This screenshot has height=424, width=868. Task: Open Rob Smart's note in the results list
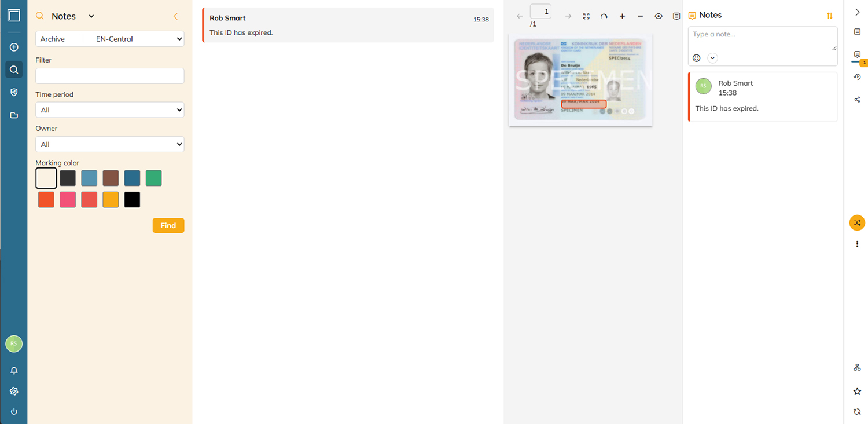[x=348, y=25]
